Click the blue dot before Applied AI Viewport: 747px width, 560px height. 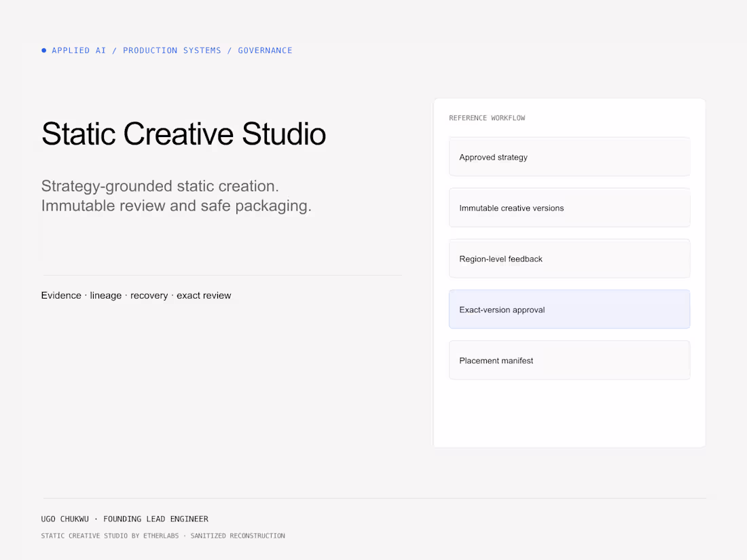click(x=44, y=50)
